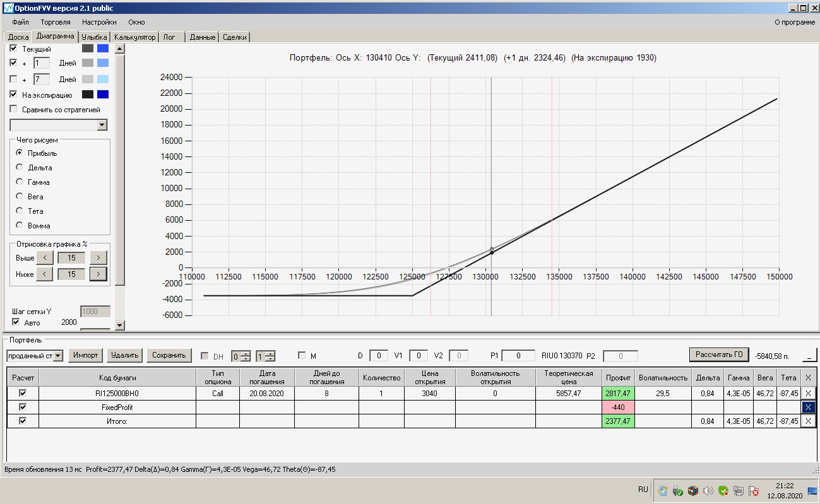
Task: Click the X column header in portfolio table
Action: point(808,377)
